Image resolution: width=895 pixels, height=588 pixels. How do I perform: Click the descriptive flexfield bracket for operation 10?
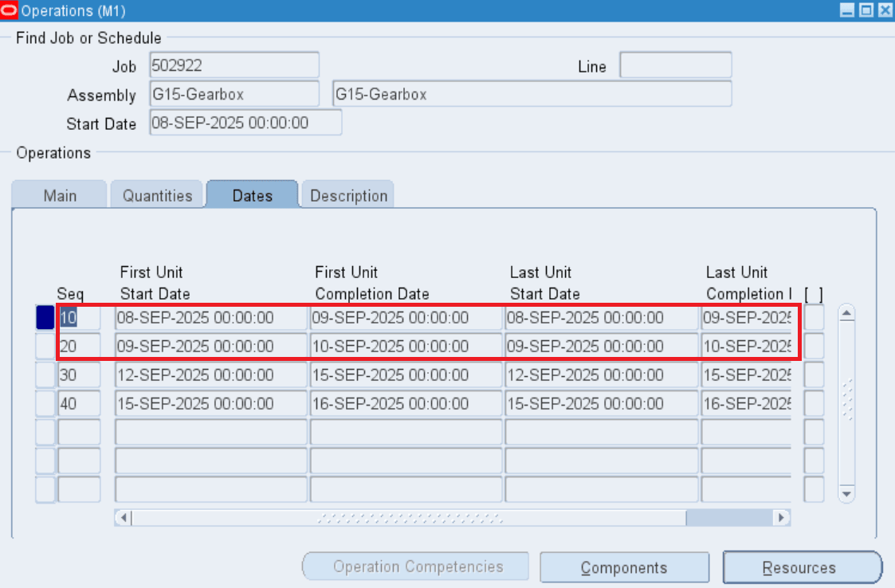coord(814,316)
